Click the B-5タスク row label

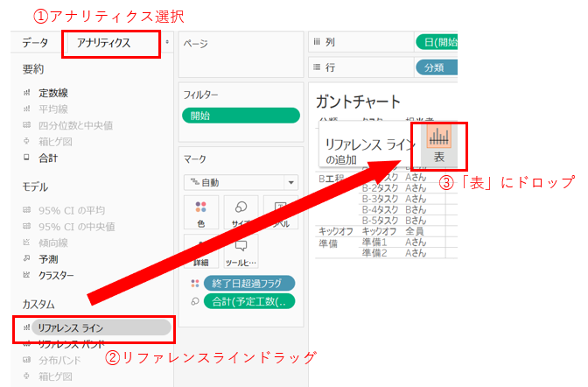pyautogui.click(x=381, y=221)
